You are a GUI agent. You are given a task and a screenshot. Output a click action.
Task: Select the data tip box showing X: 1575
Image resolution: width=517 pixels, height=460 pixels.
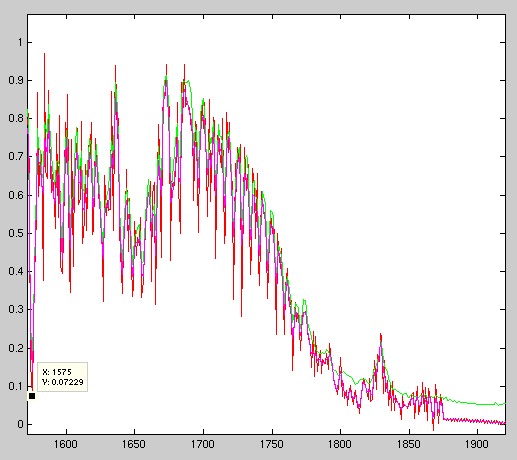point(63,377)
